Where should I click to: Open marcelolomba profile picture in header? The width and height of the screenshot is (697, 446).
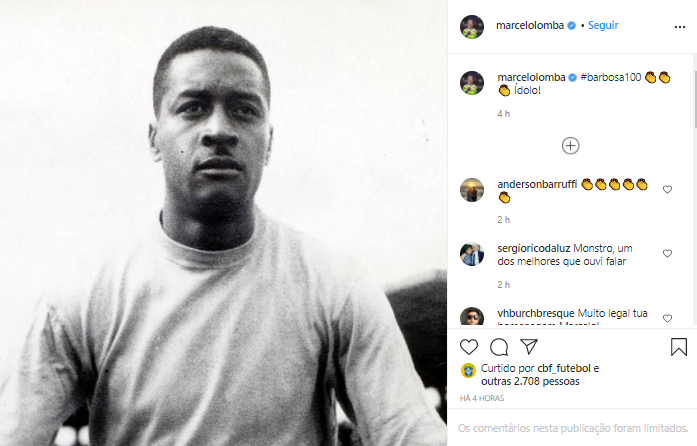(x=472, y=27)
